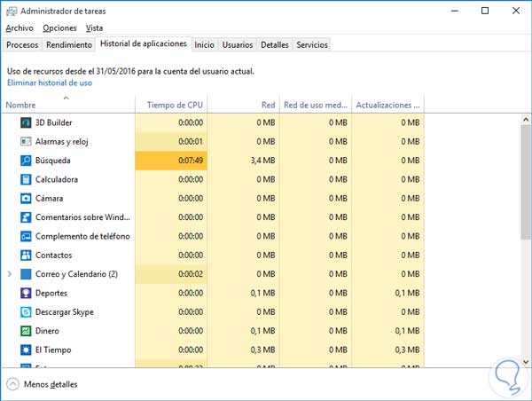Click the Dinero app icon

tap(26, 331)
